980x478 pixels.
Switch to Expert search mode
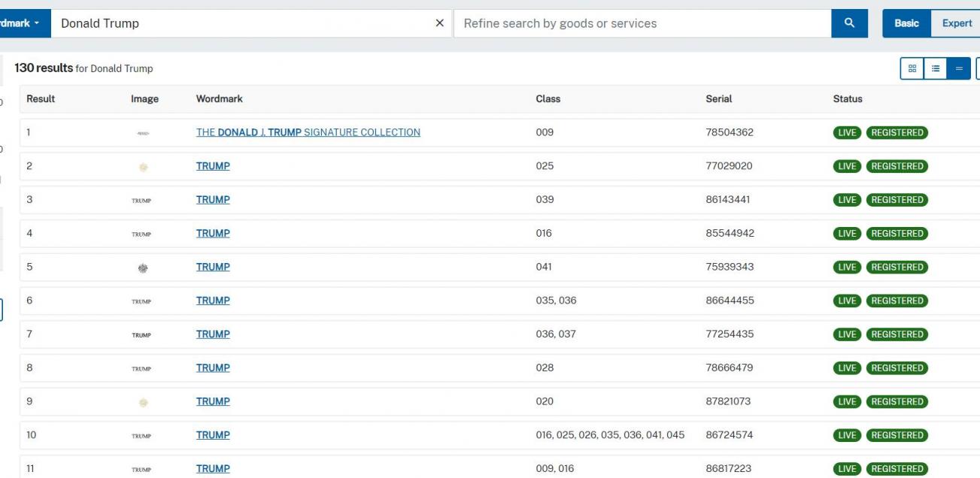pyautogui.click(x=956, y=23)
